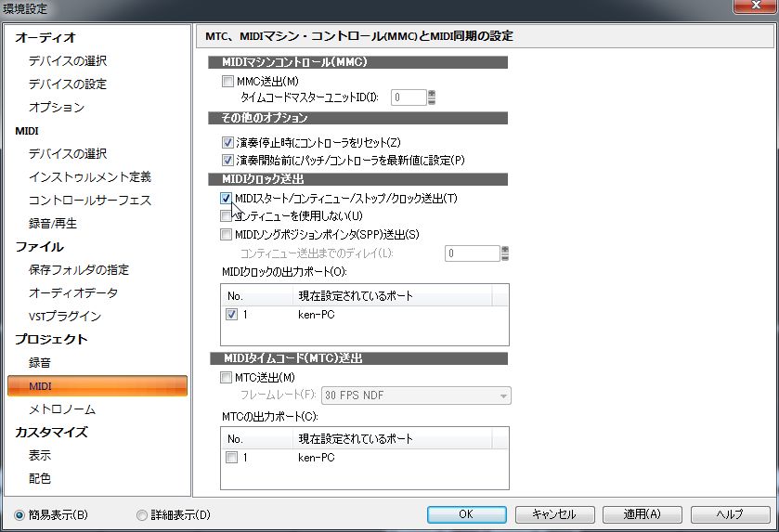779x532 pixels.
Task: Open オーディオ デバイスの選択 page
Action: 68,60
